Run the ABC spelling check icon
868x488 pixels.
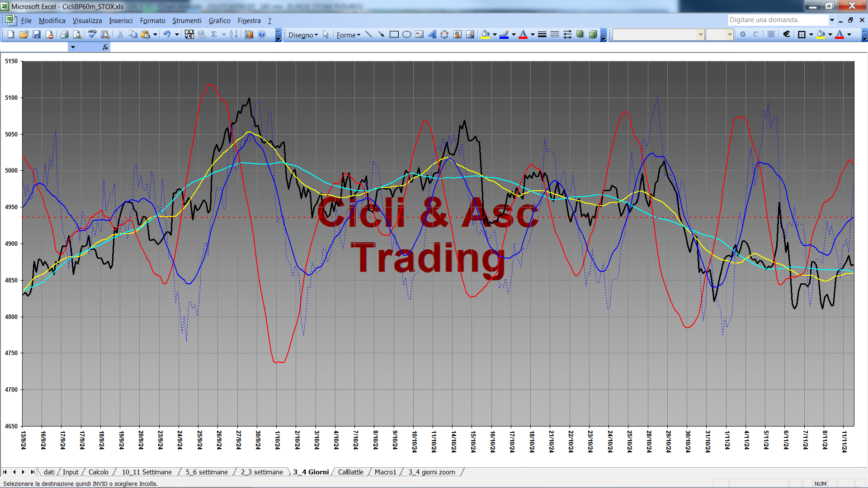(92, 34)
